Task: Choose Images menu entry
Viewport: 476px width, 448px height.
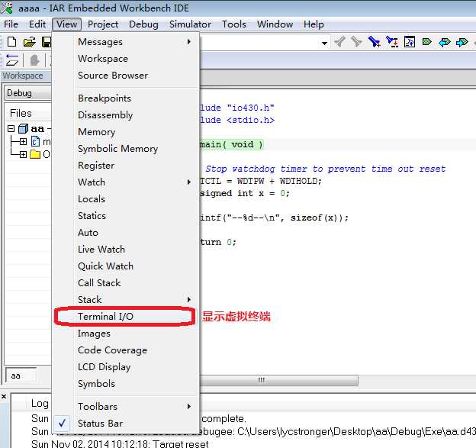Action: pyautogui.click(x=126, y=334)
